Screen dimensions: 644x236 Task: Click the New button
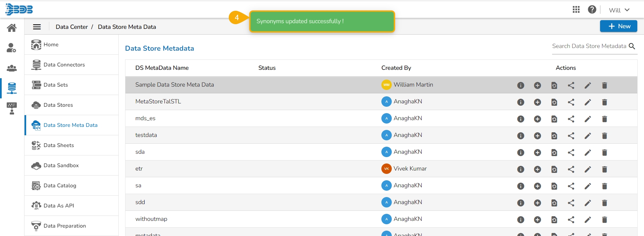[x=619, y=26]
